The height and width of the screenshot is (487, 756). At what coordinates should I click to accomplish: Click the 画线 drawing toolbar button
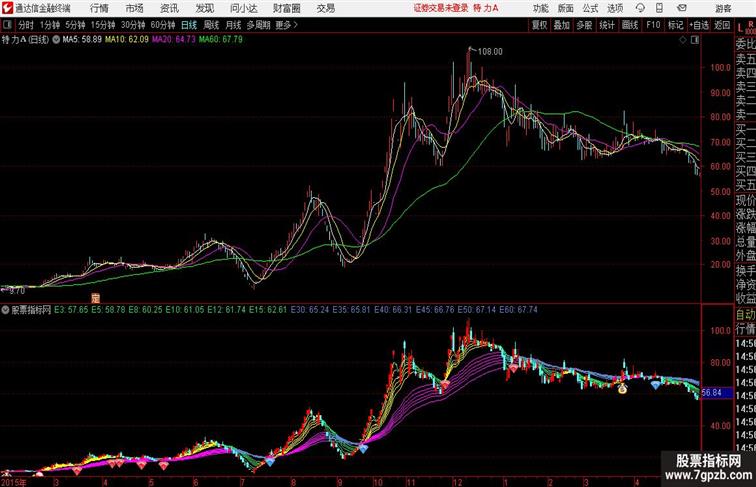(x=630, y=25)
